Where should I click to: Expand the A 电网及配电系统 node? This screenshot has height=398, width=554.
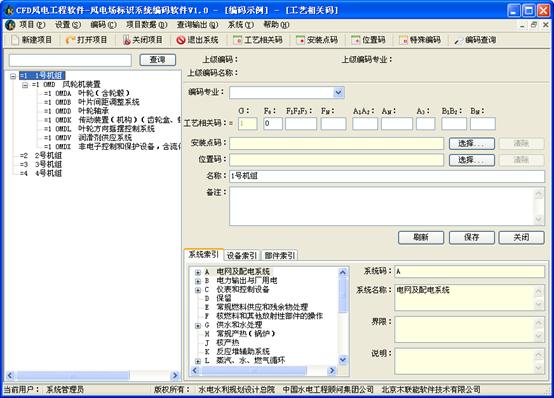pyautogui.click(x=198, y=272)
